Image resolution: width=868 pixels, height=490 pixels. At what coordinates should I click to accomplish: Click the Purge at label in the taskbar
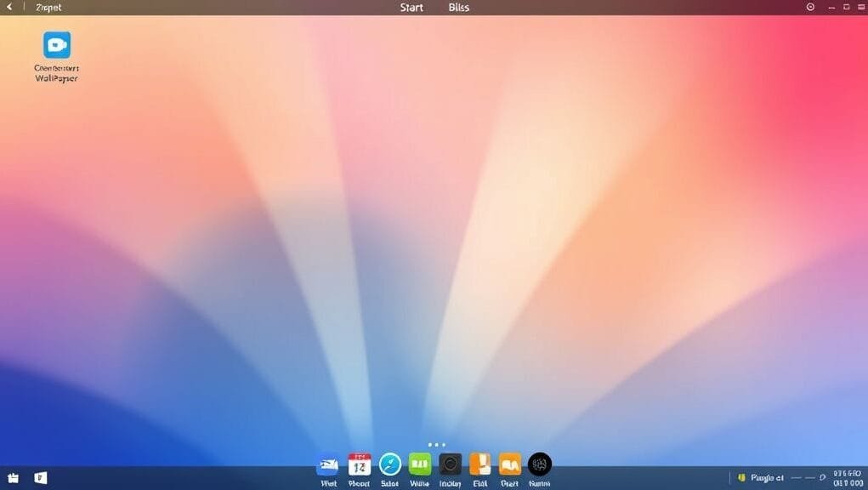[x=768, y=477]
